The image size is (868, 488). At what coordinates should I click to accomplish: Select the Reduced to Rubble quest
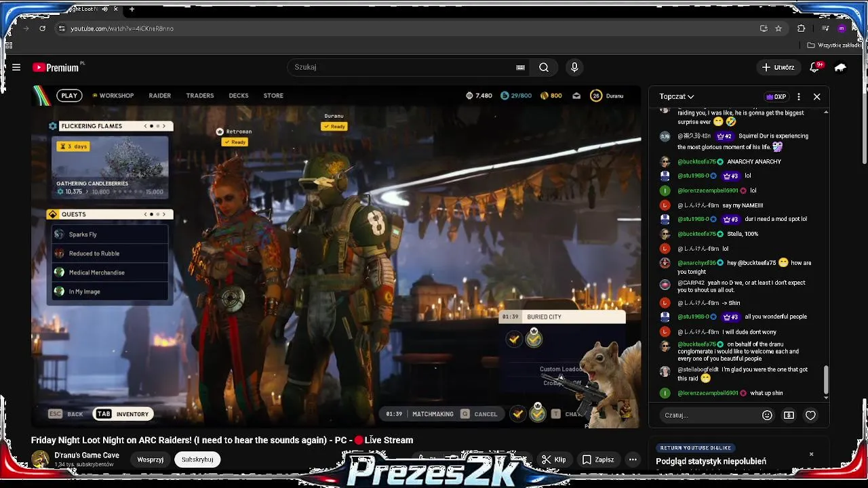pyautogui.click(x=110, y=253)
